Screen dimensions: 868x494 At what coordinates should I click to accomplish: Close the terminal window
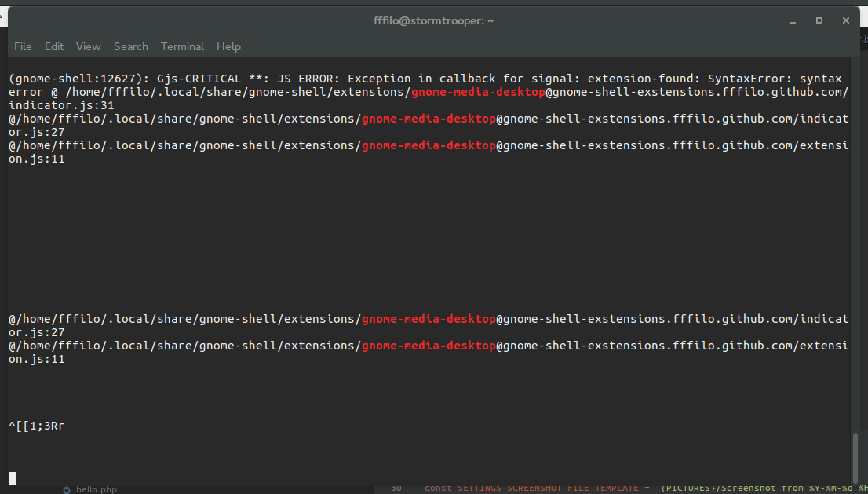[846, 20]
